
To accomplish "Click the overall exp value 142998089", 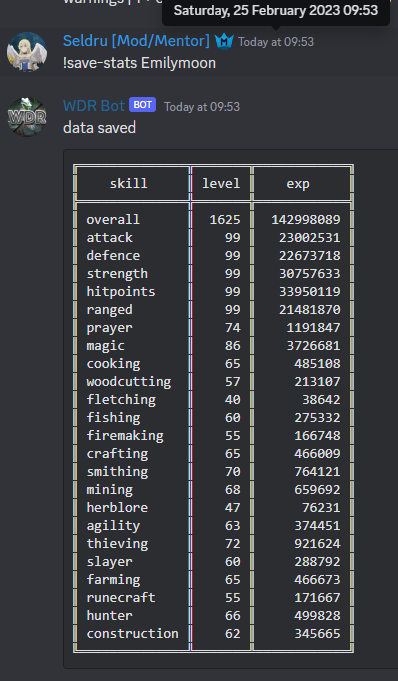I will tap(306, 220).
